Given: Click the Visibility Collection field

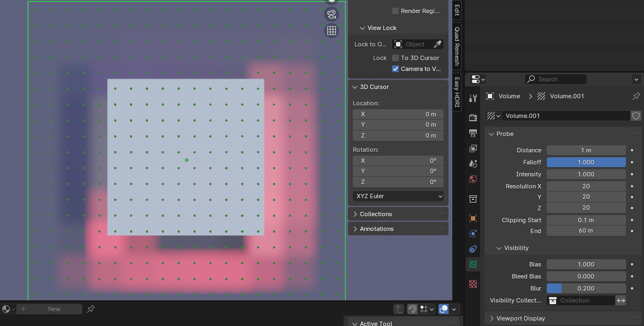Looking at the screenshot, I should 581,300.
